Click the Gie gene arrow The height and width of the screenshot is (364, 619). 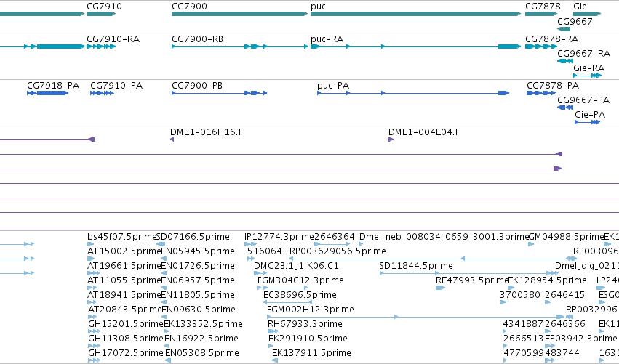(x=587, y=14)
